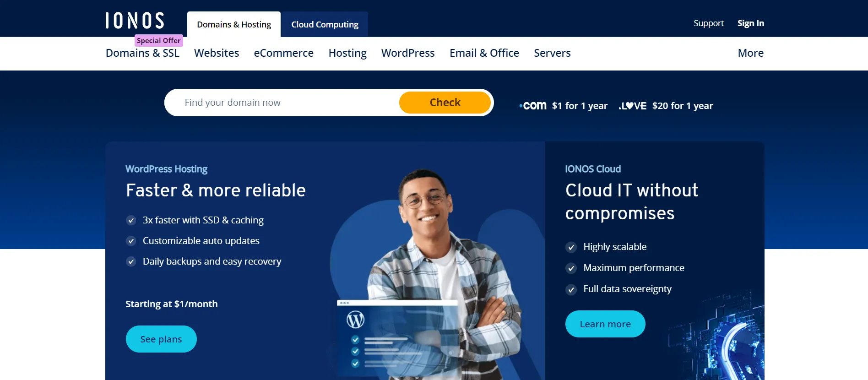Click the See plans button

click(x=161, y=339)
